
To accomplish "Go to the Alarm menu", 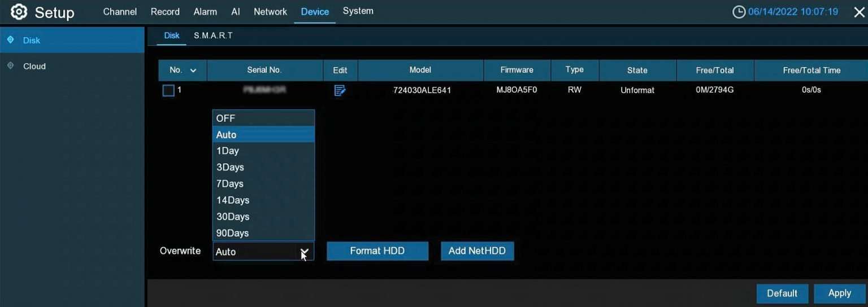I will (x=205, y=11).
